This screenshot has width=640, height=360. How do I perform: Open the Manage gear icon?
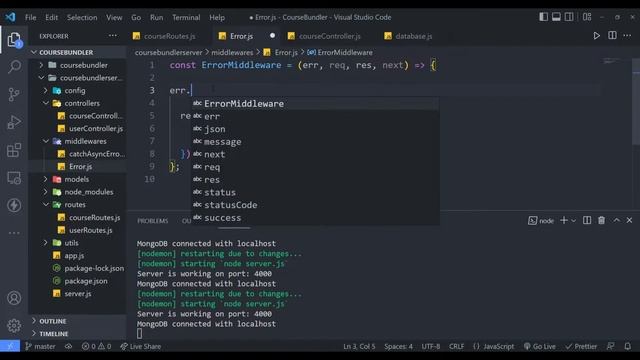tap(14, 325)
